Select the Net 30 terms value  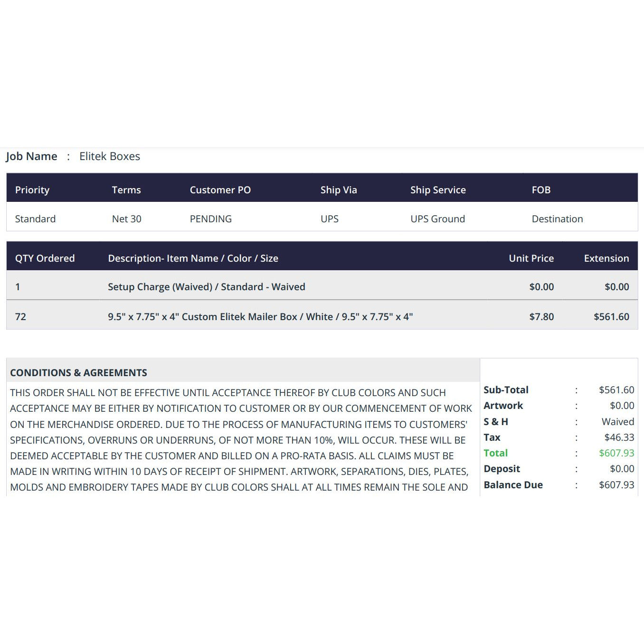[127, 219]
